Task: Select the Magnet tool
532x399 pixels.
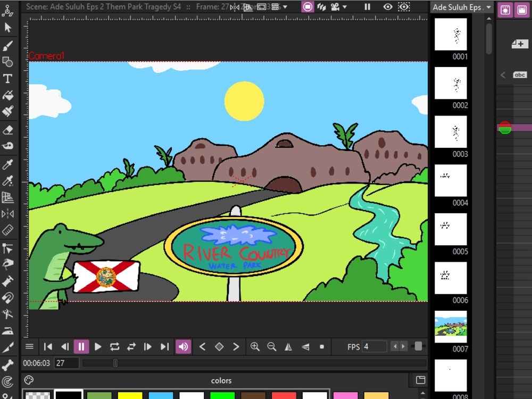Action: click(7, 298)
